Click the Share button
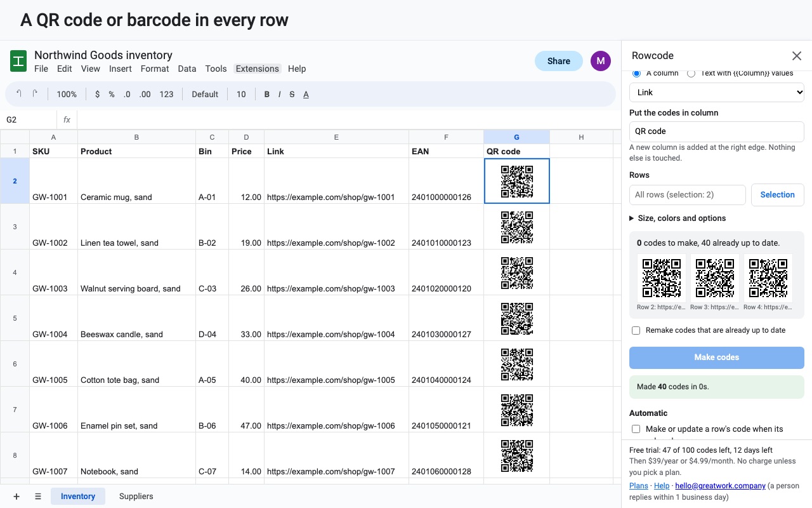This screenshot has height=508, width=812. pos(559,61)
